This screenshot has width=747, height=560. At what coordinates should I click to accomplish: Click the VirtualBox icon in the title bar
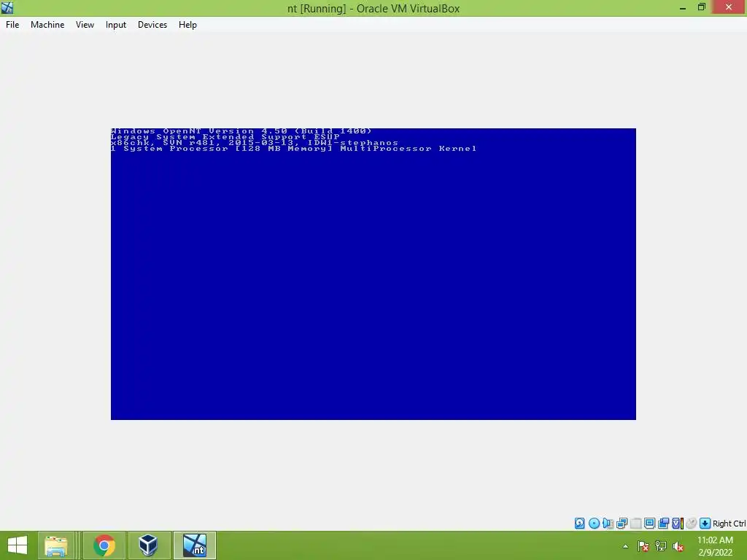(7, 7)
